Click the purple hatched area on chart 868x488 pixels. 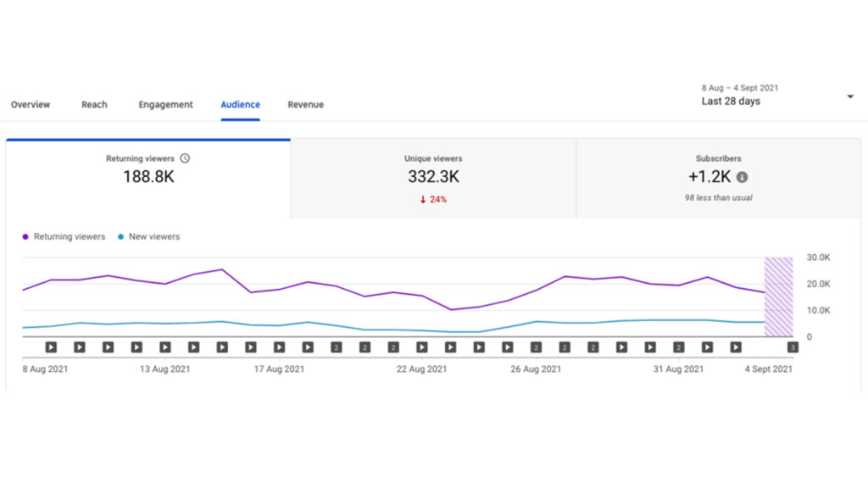click(x=778, y=297)
